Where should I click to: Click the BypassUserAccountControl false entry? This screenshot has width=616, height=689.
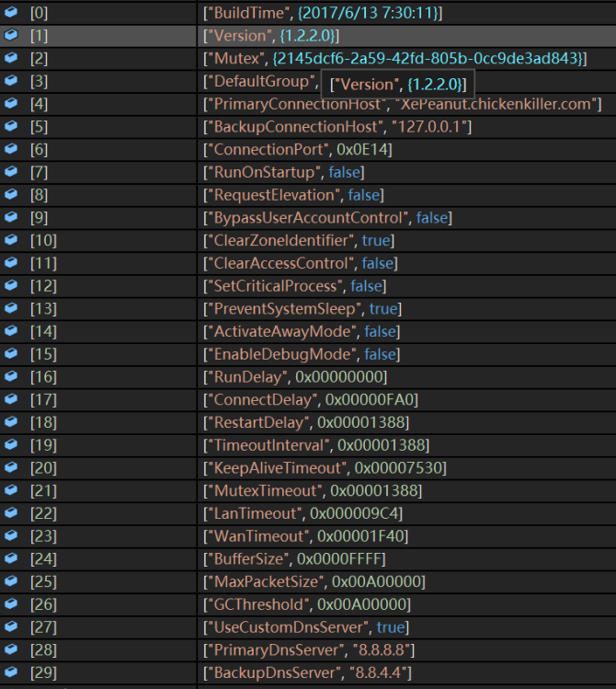pyautogui.click(x=327, y=218)
